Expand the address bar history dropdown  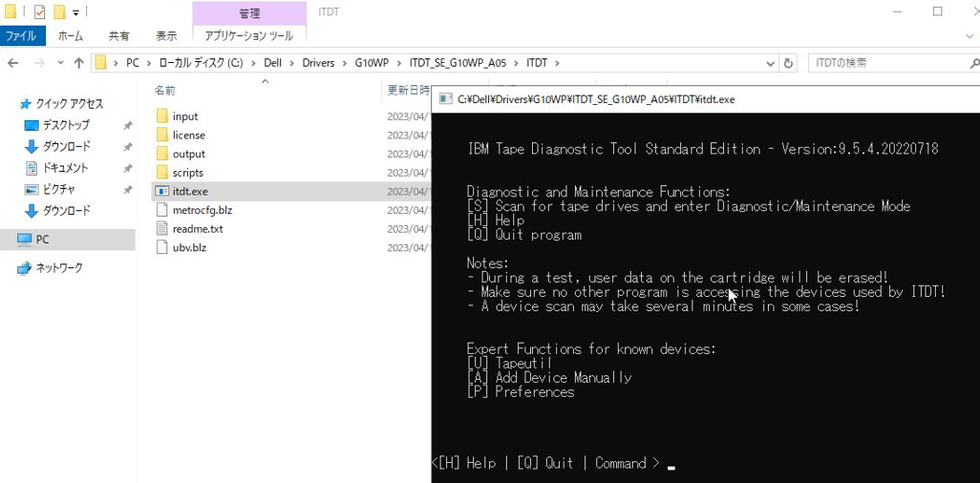click(771, 63)
